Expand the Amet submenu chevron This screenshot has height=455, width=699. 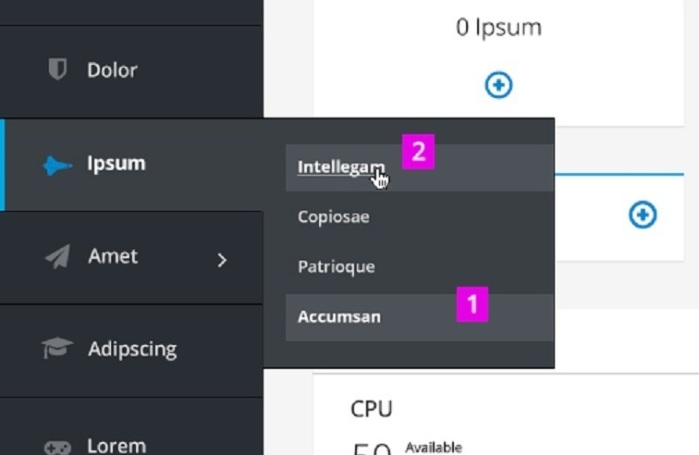click(x=222, y=260)
